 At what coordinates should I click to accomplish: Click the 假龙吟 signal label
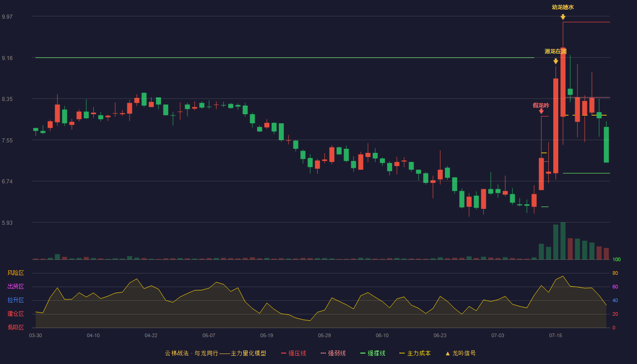[x=541, y=106]
